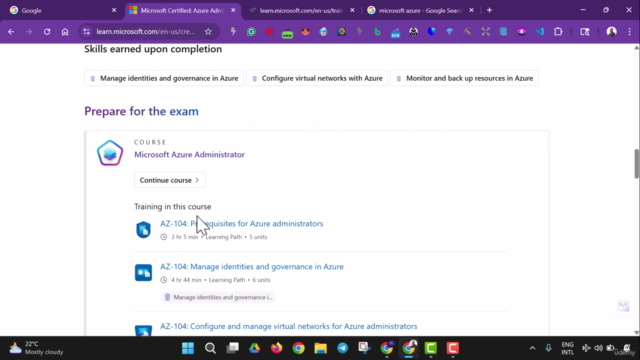Click the "Skills earned upon completion" heading
640x360 pixels.
coord(153,49)
